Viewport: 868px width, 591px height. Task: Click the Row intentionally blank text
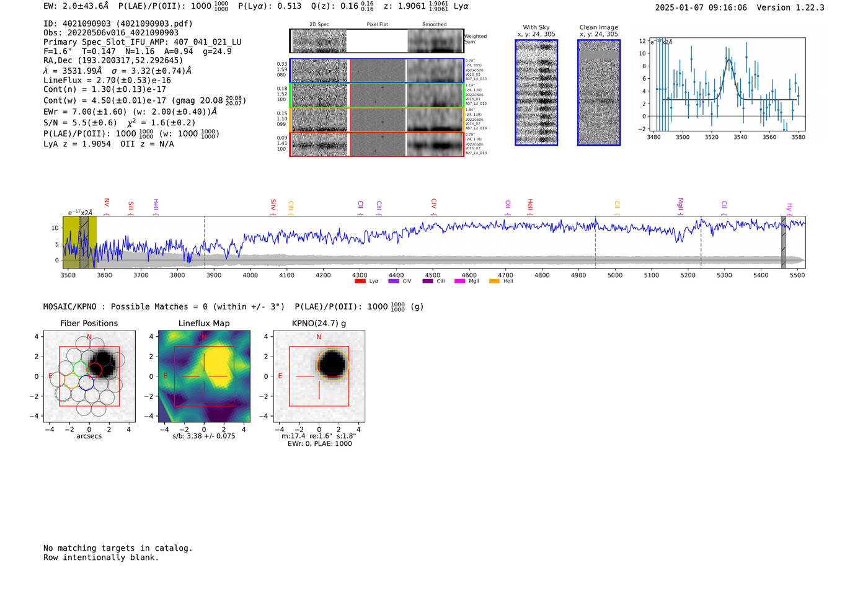tap(101, 558)
